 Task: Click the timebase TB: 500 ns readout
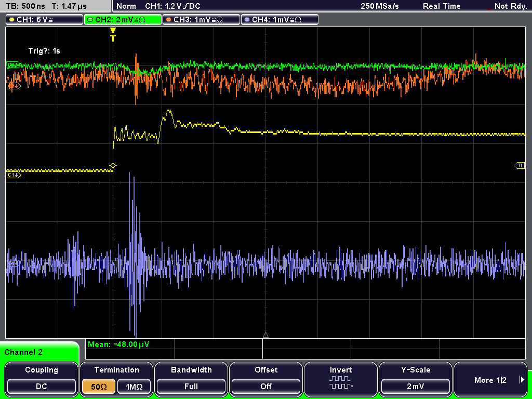(x=25, y=6)
